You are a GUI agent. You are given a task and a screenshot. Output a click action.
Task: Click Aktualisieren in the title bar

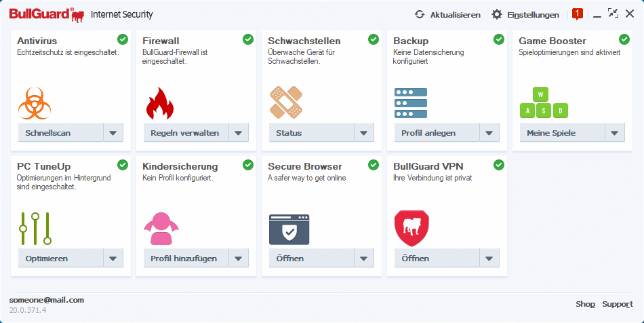tap(447, 14)
